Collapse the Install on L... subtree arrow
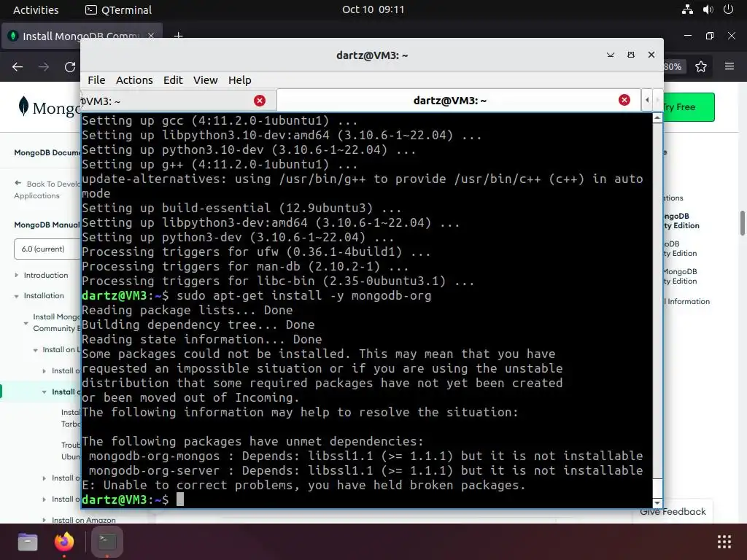Viewport: 747px width, 560px height. pos(35,350)
